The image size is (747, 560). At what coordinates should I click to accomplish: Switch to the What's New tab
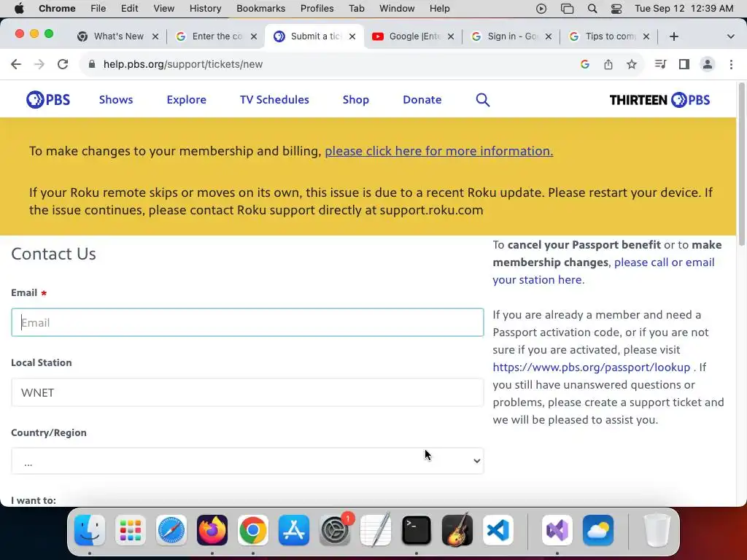(119, 36)
